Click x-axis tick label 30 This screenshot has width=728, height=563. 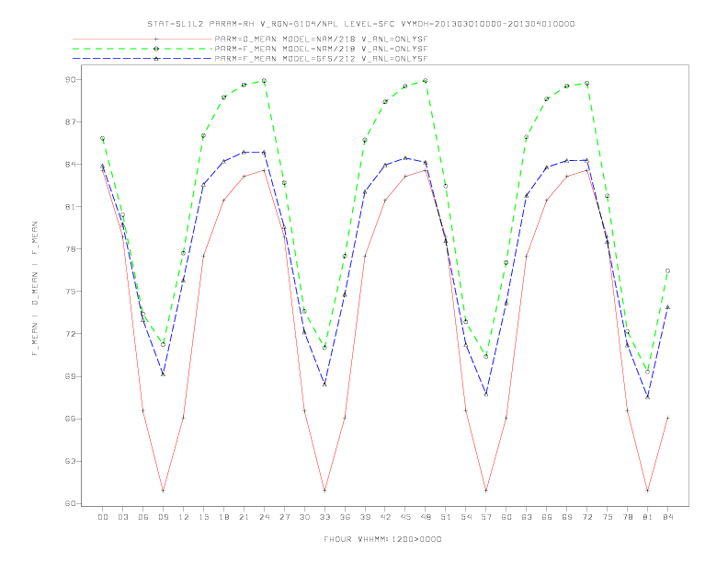304,517
